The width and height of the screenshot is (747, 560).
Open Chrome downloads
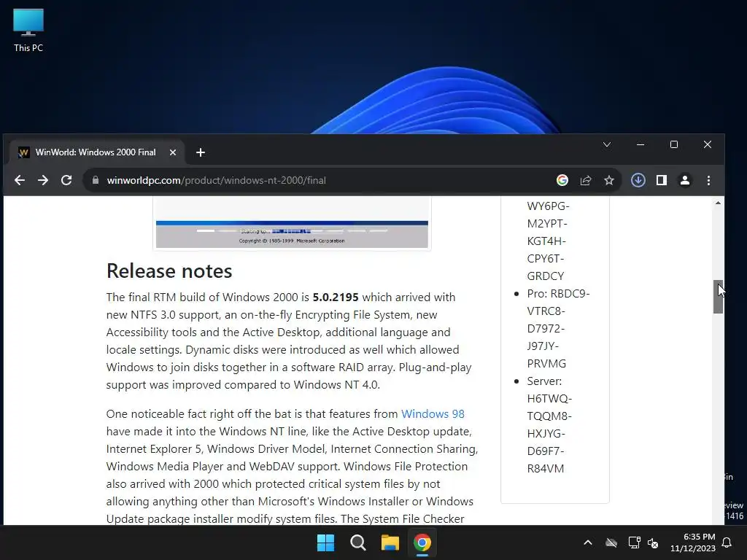(638, 180)
